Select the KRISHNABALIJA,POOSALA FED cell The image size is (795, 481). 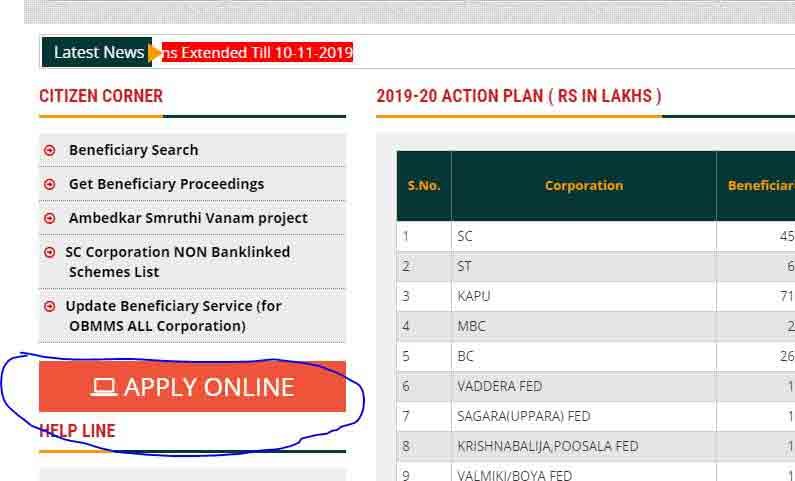click(584, 446)
